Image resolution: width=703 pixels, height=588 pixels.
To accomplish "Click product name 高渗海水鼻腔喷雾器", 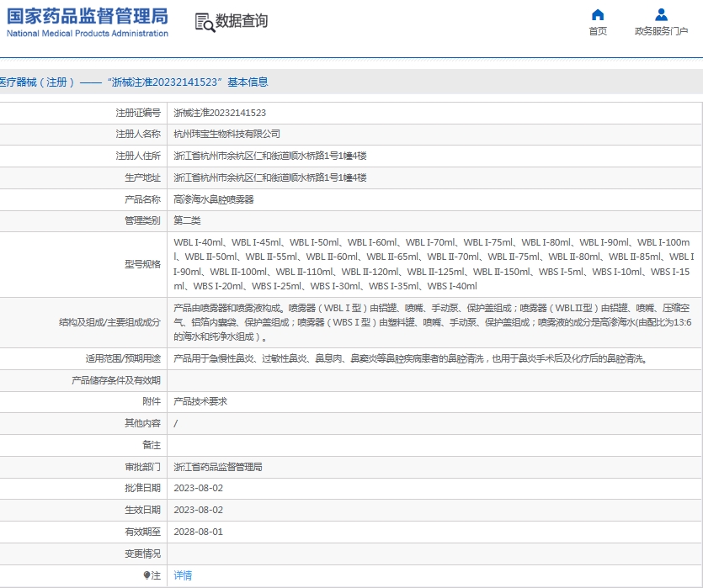I will [x=214, y=199].
